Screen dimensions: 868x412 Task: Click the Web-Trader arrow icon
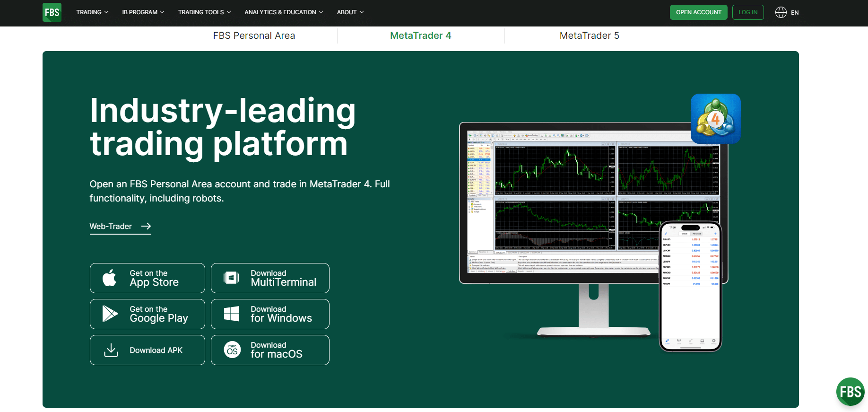point(146,226)
